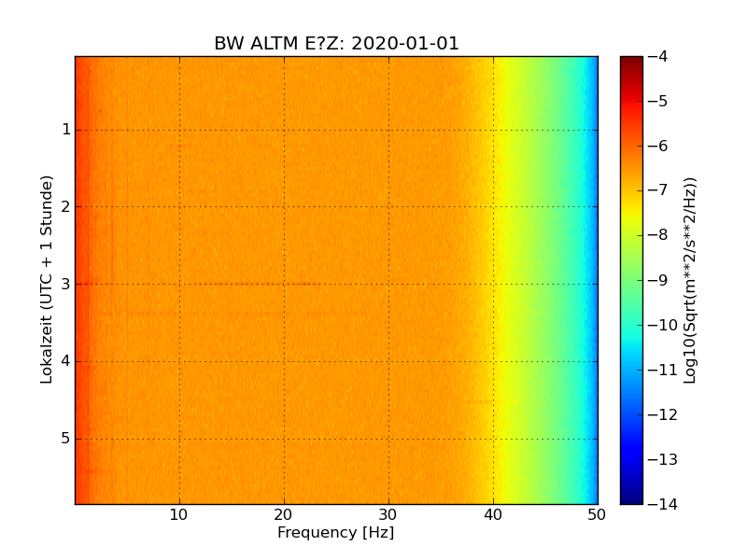Click x-axis tick label '20'
747x560 pixels.
pyautogui.click(x=284, y=515)
